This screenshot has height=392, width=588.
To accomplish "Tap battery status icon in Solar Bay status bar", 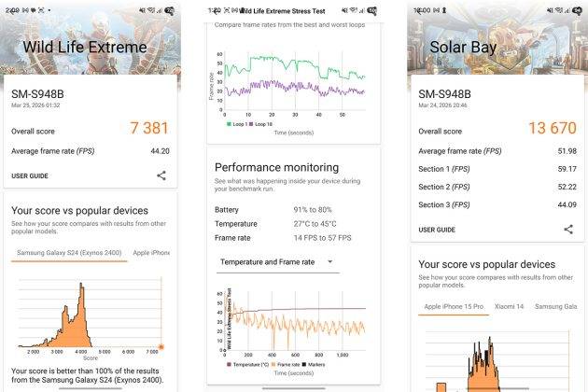I will 577,11.
